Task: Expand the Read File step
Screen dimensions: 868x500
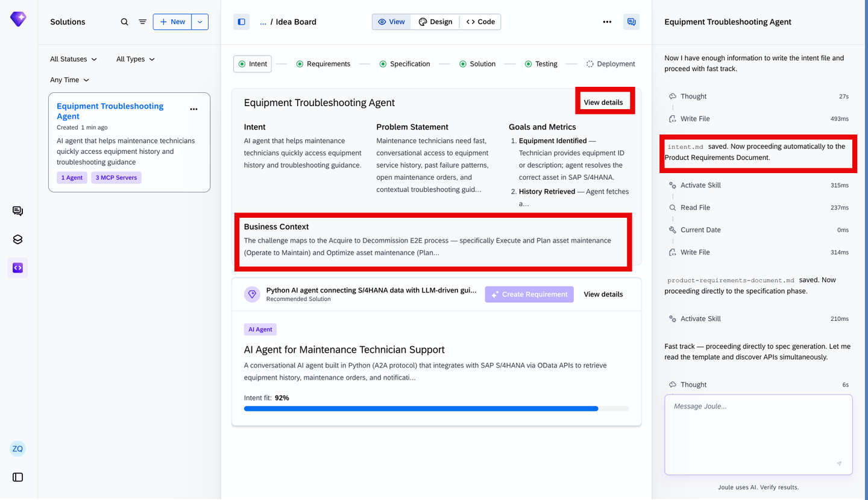Action: (x=758, y=207)
